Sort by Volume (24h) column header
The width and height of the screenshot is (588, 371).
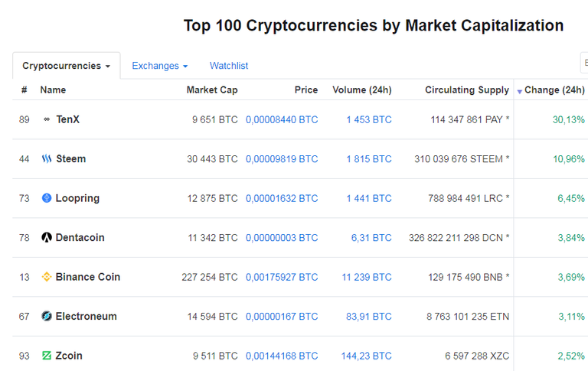(362, 90)
